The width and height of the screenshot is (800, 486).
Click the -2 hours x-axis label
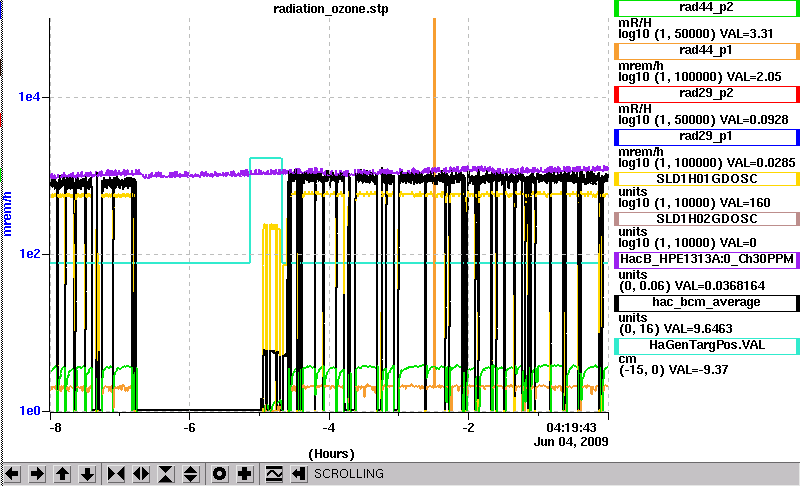tap(468, 427)
